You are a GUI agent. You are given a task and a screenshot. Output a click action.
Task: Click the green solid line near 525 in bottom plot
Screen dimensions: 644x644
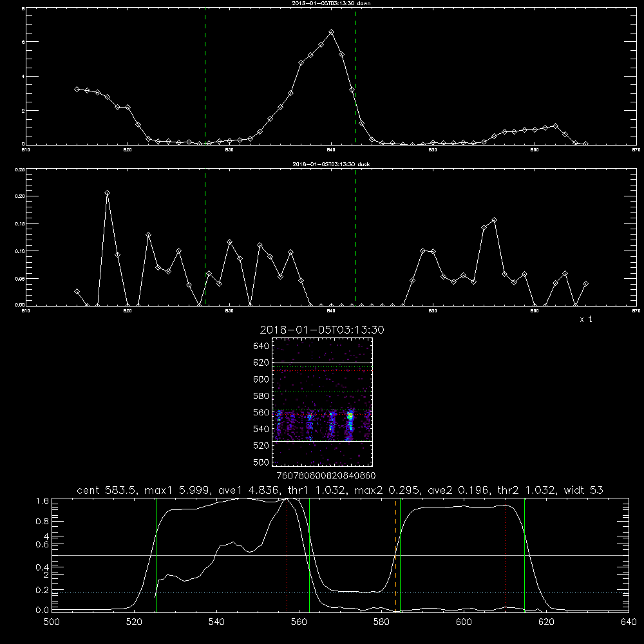156,554
